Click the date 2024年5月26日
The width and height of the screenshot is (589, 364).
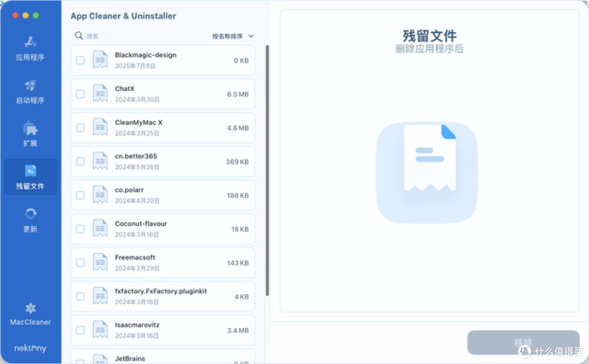click(x=137, y=167)
